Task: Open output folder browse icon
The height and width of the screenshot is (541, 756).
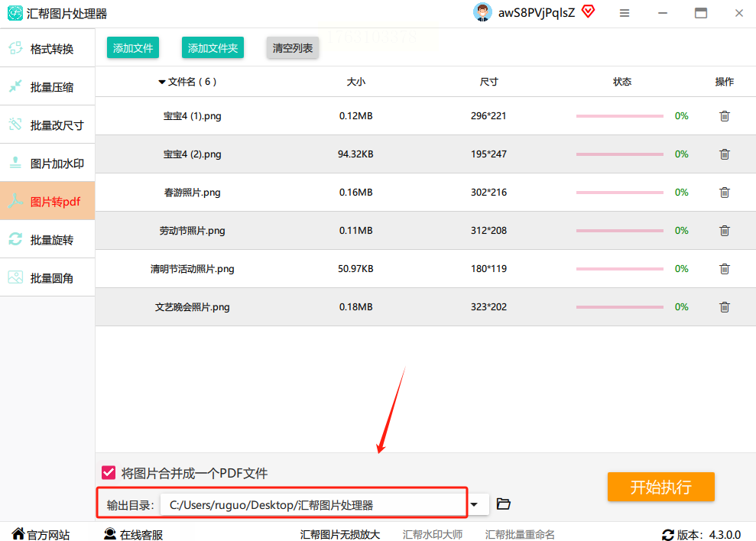Action: pyautogui.click(x=503, y=504)
